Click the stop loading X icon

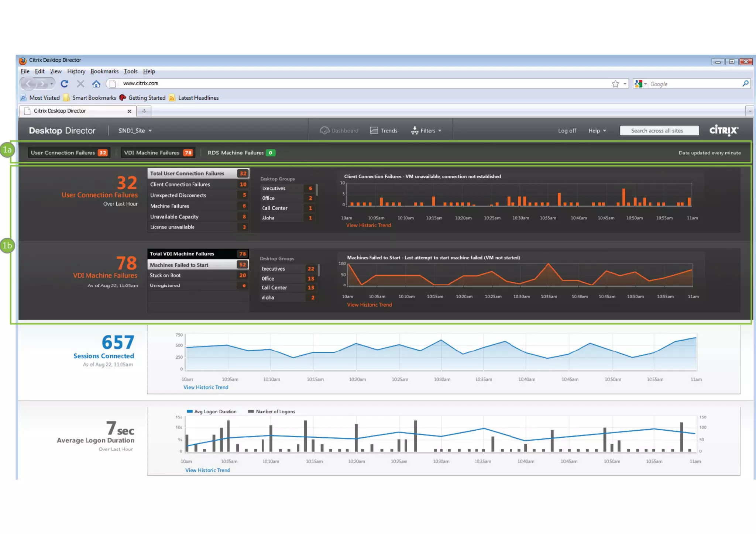[80, 84]
